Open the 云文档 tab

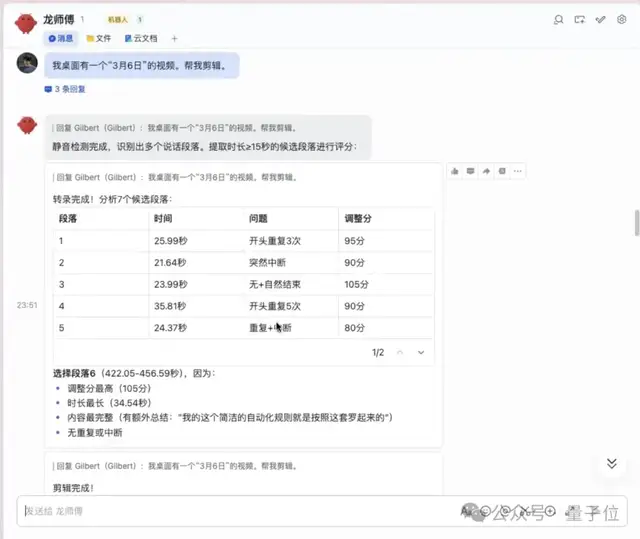(x=141, y=38)
